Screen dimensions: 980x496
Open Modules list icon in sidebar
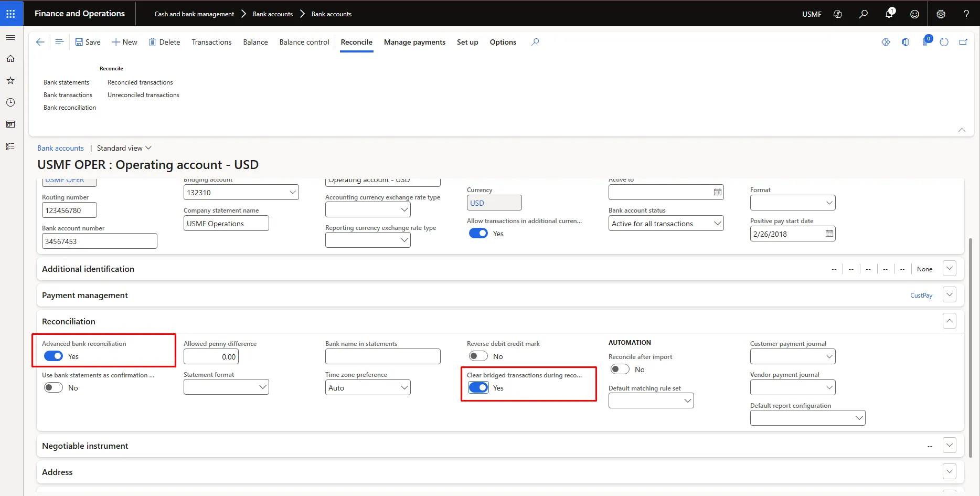[x=10, y=146]
